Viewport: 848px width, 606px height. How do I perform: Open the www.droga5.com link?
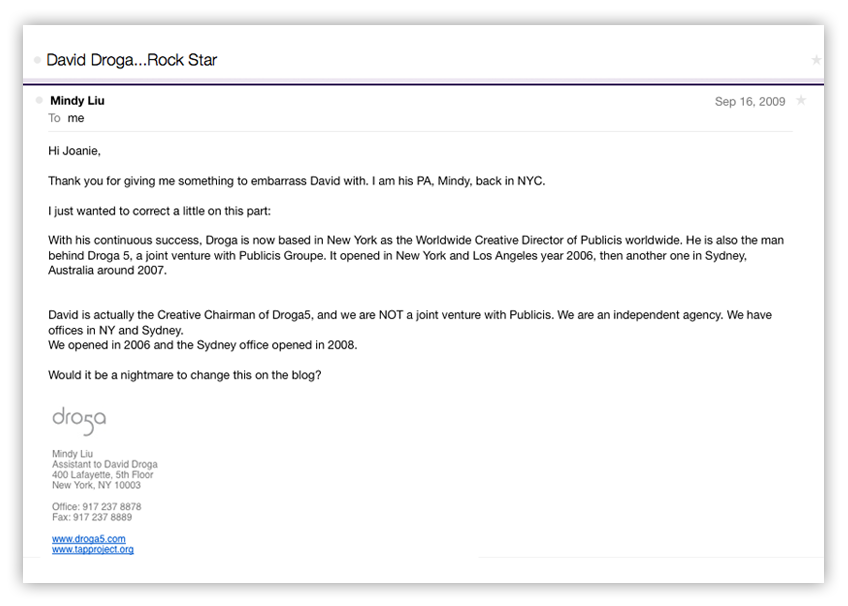click(x=89, y=539)
